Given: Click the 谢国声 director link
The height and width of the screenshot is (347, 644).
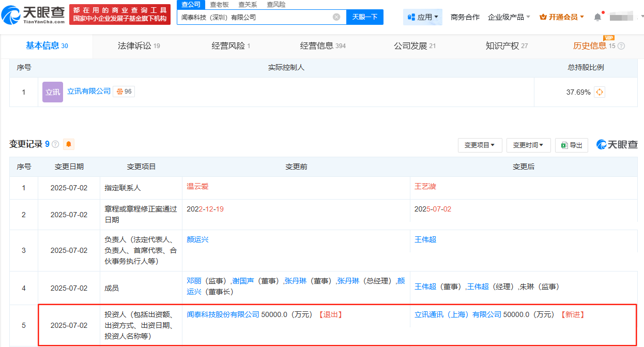Looking at the screenshot, I should coord(243,281).
